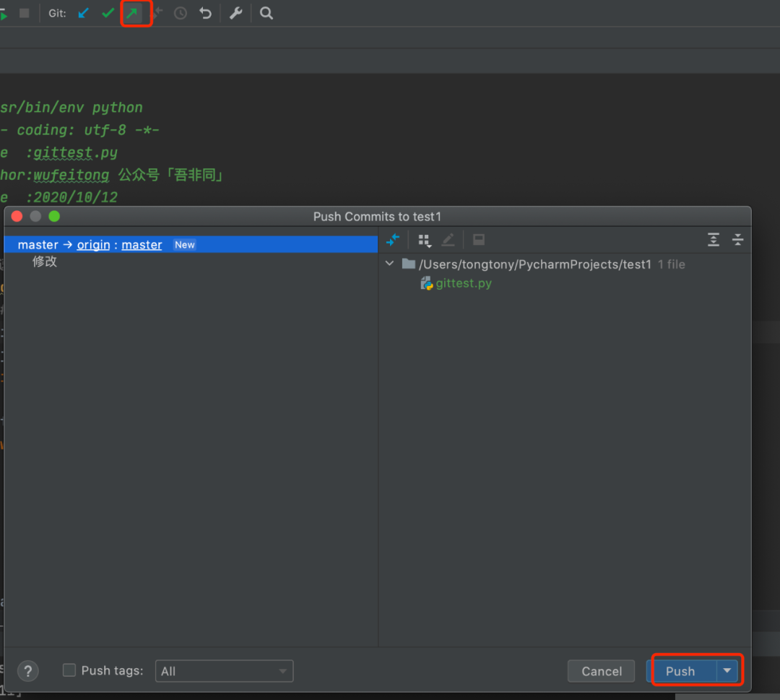Screen dimensions: 780x700
Task: Click the green Git Push arrow icon
Action: click(133, 13)
